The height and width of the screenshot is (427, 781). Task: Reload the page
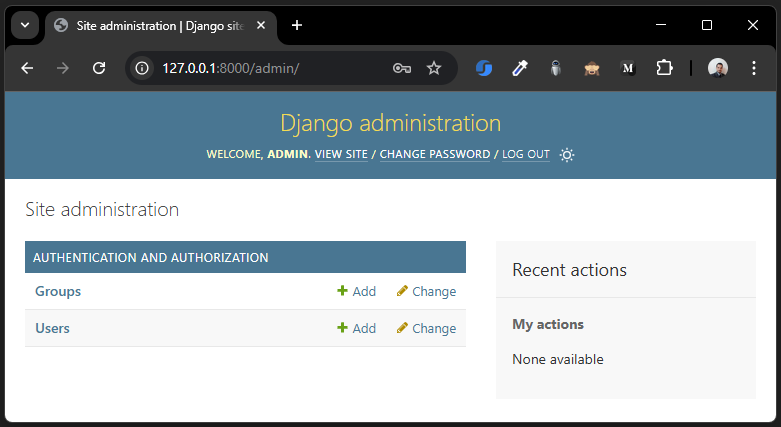tap(99, 68)
